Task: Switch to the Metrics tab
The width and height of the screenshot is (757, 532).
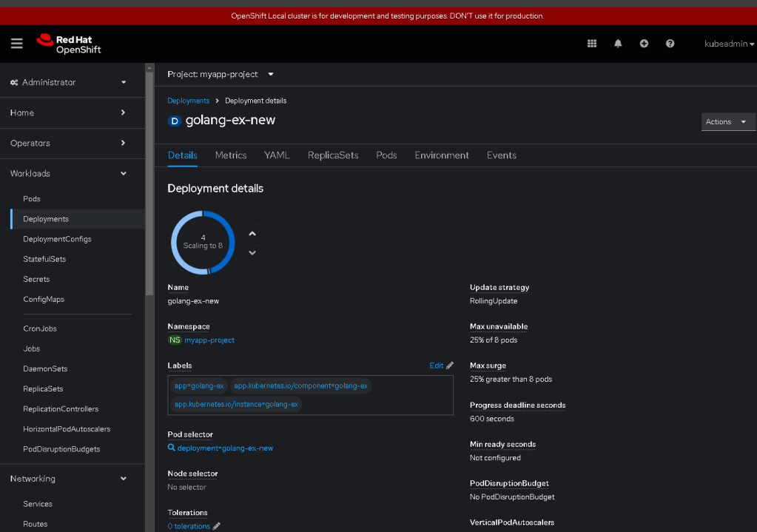Action: point(231,155)
